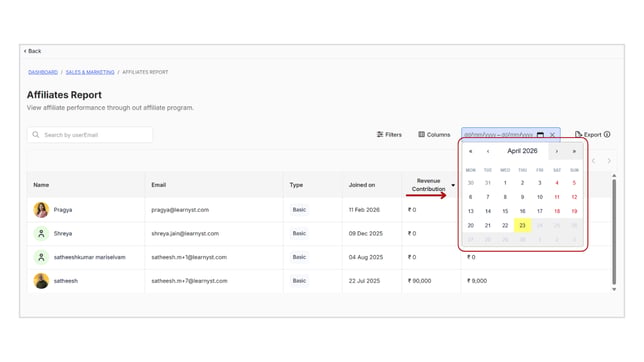Image resolution: width=644 pixels, height=362 pixels.
Task: Select April 15 in the calendar
Action: tap(505, 211)
